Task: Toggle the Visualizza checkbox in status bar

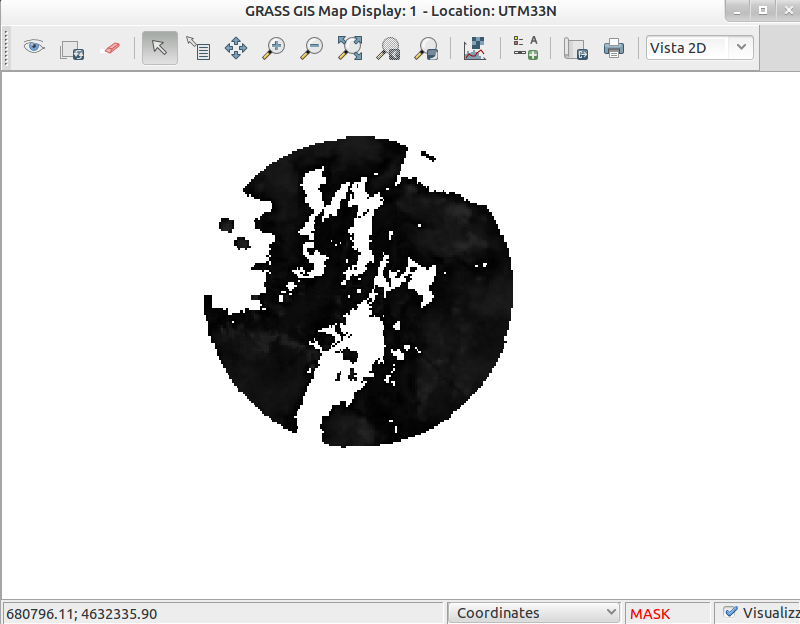Action: 731,612
